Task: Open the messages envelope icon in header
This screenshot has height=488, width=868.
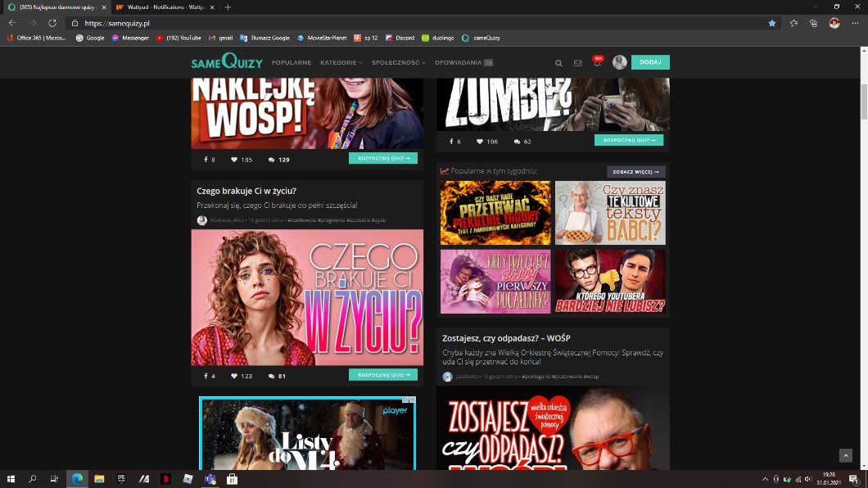Action: 577,63
